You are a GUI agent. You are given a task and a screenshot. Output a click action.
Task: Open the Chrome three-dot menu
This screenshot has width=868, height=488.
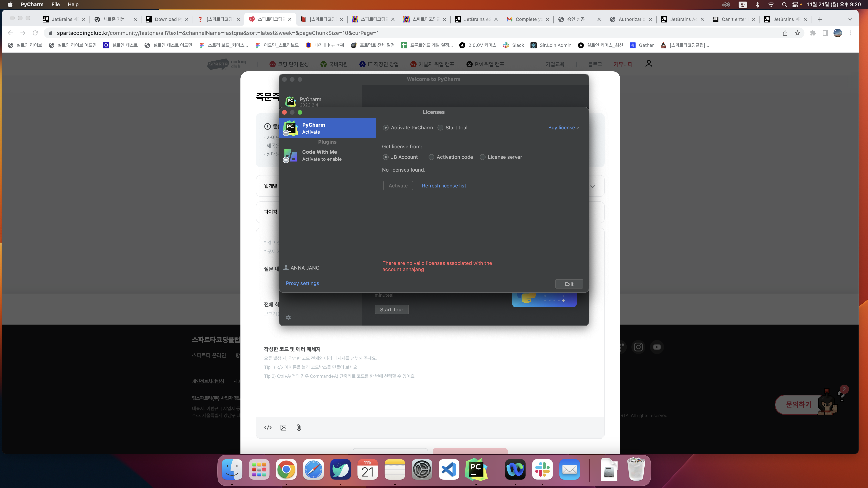coord(850,33)
